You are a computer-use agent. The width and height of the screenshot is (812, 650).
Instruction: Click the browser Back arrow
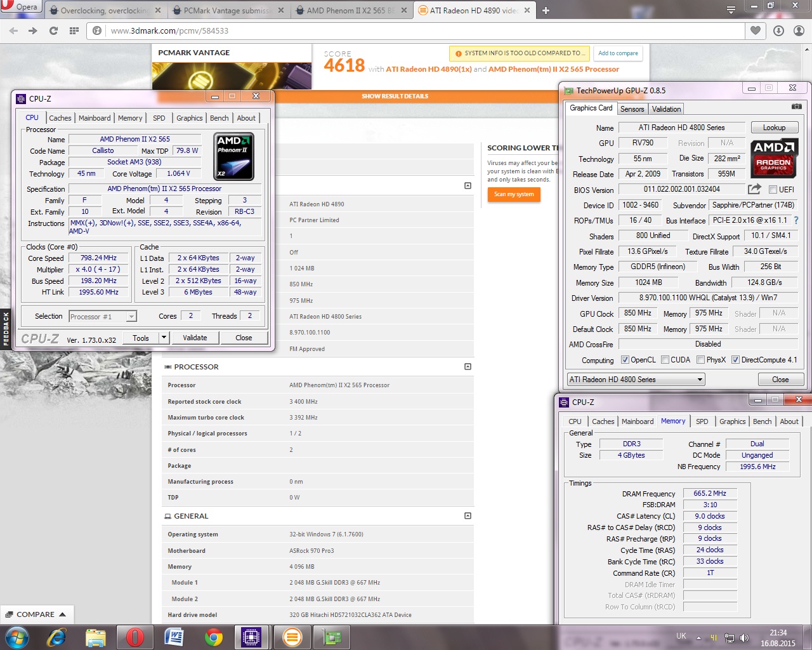[x=14, y=30]
